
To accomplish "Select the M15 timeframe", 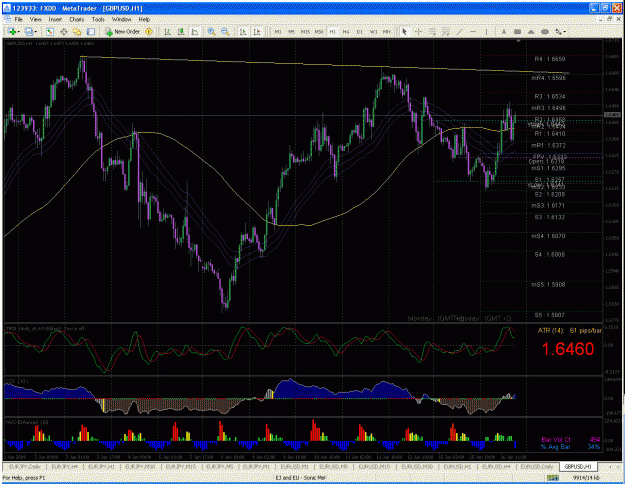I will (x=305, y=31).
